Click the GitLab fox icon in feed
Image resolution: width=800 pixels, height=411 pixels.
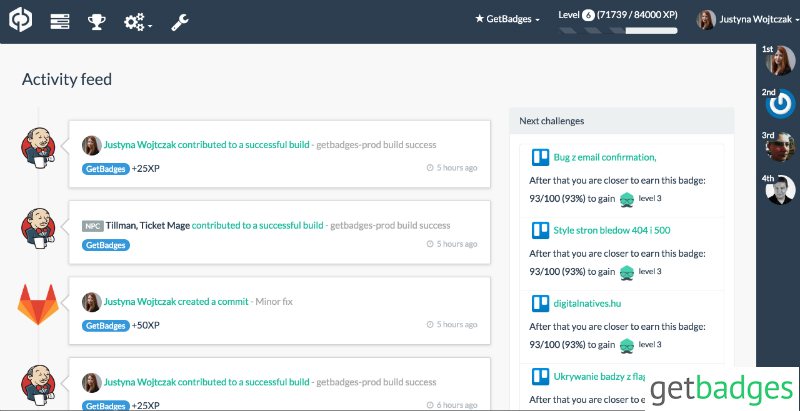coord(39,304)
